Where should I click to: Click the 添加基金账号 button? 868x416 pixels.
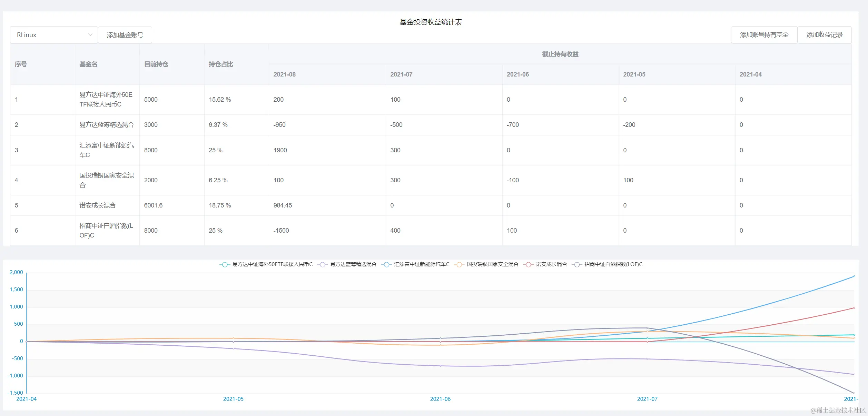(125, 35)
